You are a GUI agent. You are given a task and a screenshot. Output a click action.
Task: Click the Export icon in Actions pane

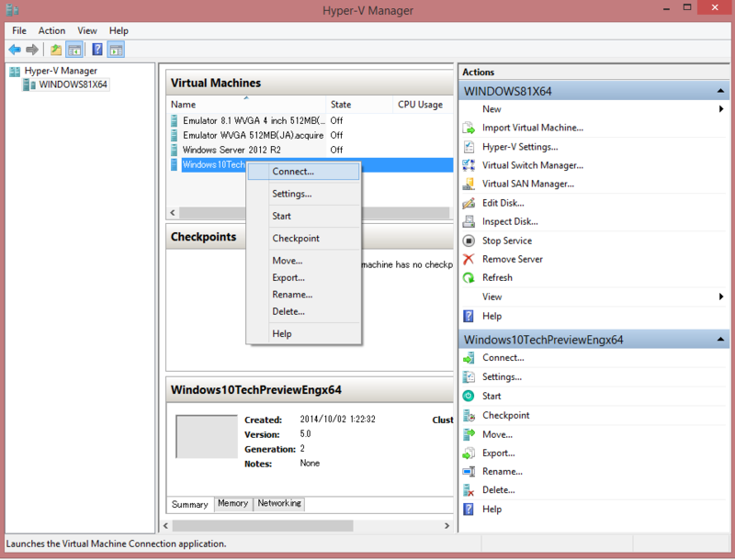469,454
